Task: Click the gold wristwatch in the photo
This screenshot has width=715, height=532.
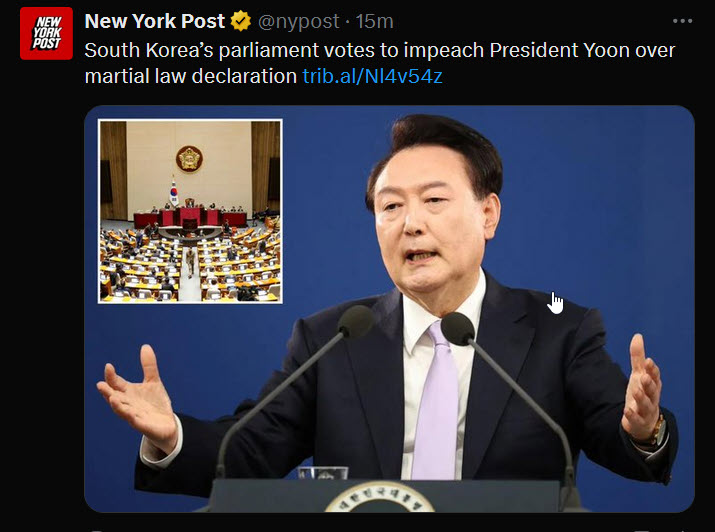Action: 657,431
